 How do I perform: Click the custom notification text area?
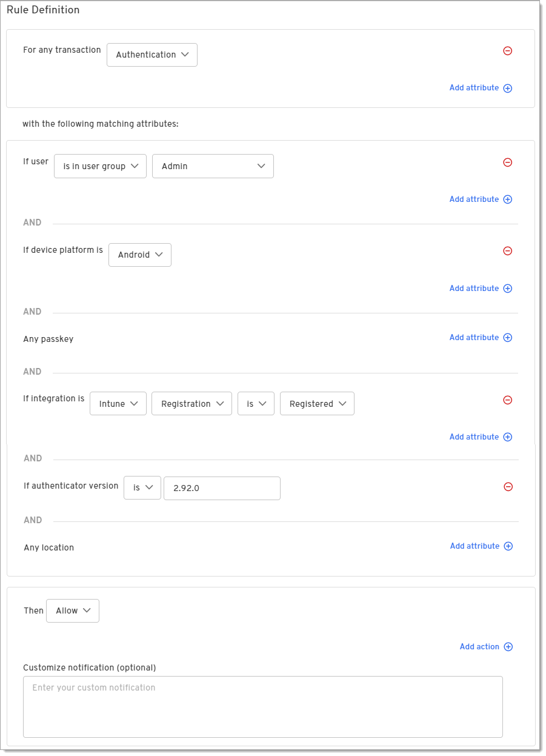[263, 707]
